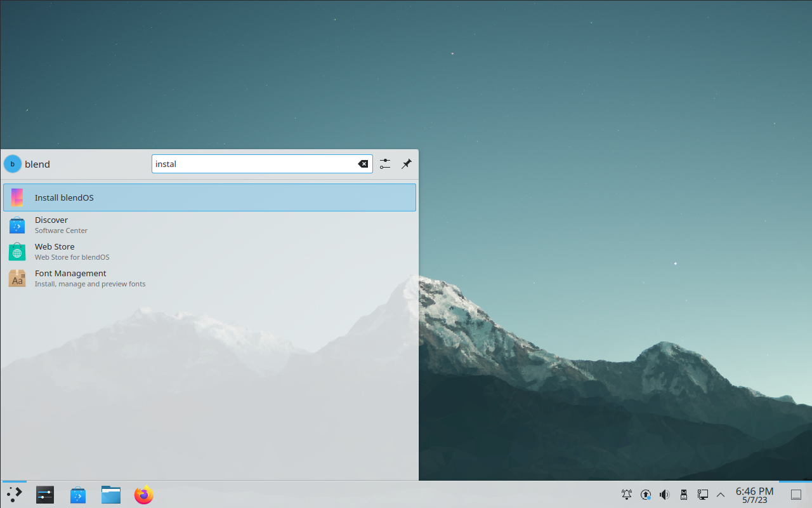Open the blendOS application launcher
Viewport: 812px width, 508px height.
(14, 495)
